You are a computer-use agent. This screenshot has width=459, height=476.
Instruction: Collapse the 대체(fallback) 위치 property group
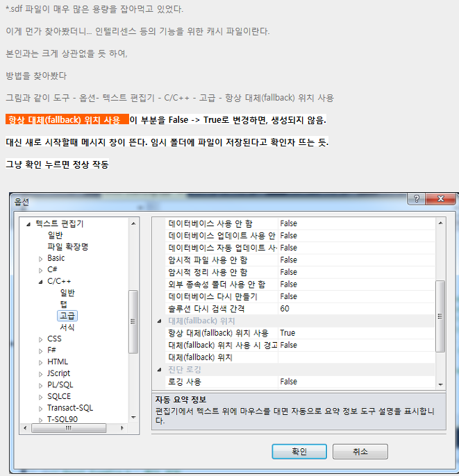[x=159, y=321]
